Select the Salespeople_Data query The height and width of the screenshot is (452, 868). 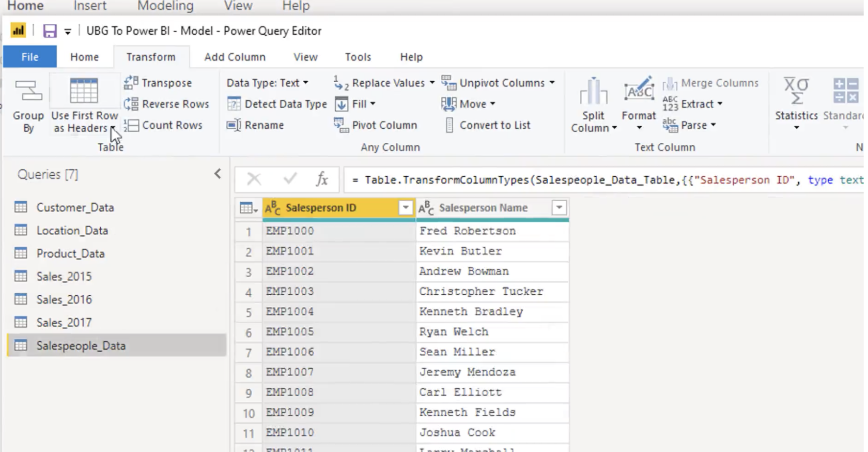point(117,345)
